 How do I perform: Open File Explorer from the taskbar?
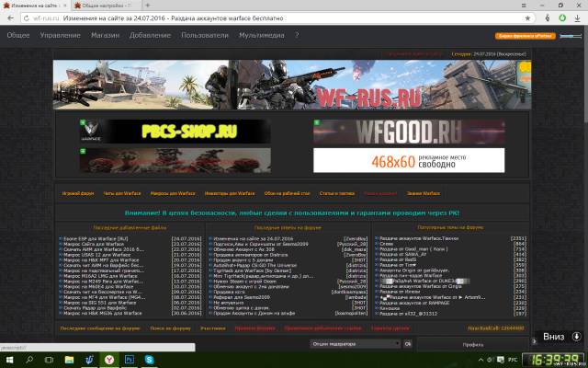pos(69,360)
